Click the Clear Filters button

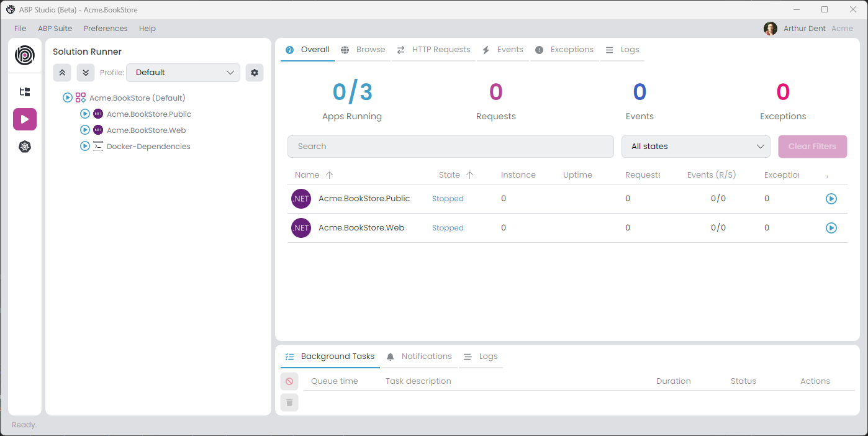(813, 147)
